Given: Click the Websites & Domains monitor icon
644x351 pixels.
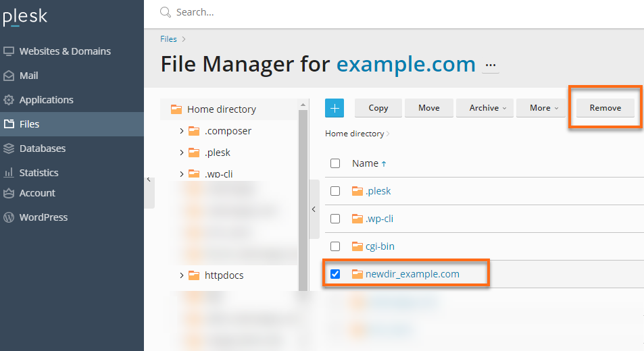Looking at the screenshot, I should (9, 51).
